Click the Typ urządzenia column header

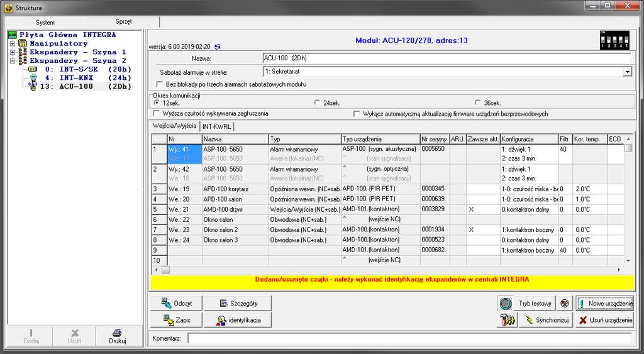(380, 139)
